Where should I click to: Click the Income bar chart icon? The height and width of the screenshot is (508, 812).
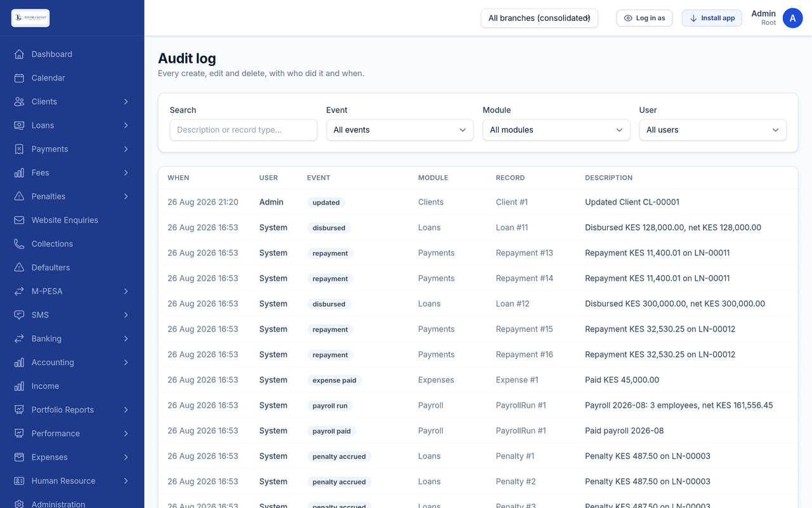pos(19,386)
